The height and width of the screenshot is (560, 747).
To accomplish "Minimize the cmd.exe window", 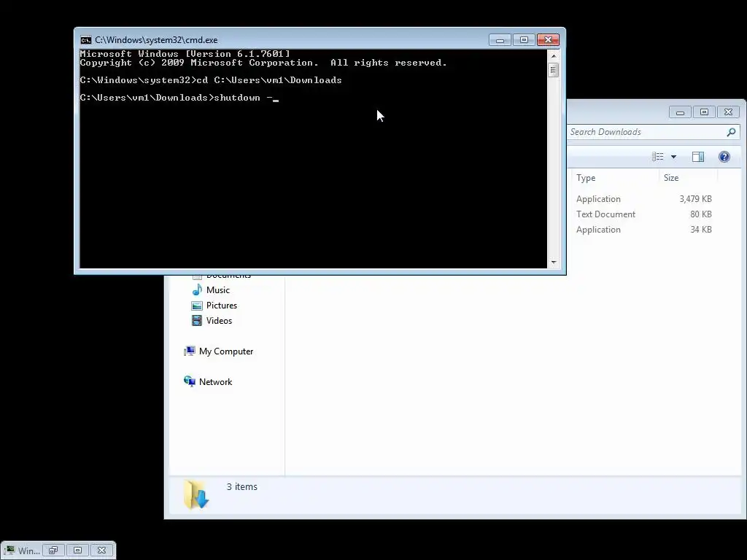I will 500,40.
